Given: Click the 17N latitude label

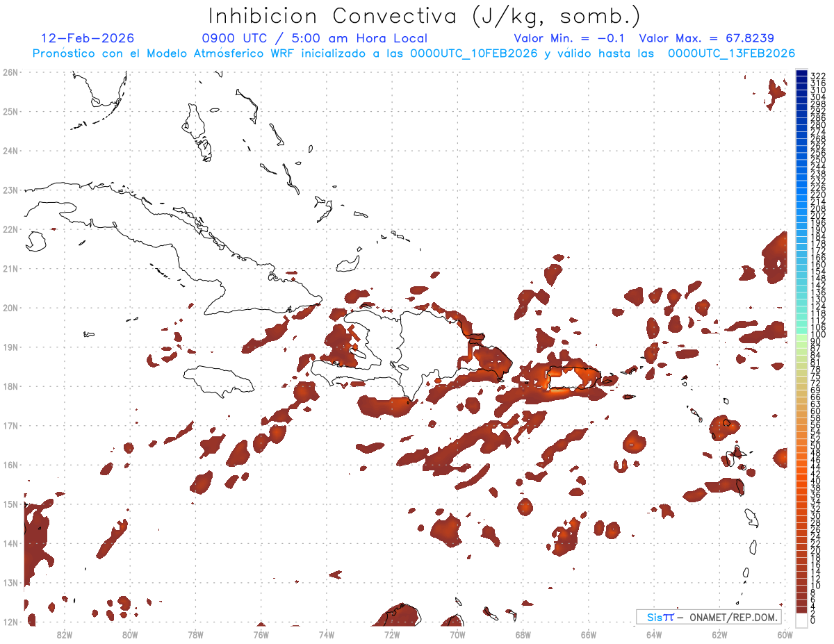Looking at the screenshot, I should point(10,425).
